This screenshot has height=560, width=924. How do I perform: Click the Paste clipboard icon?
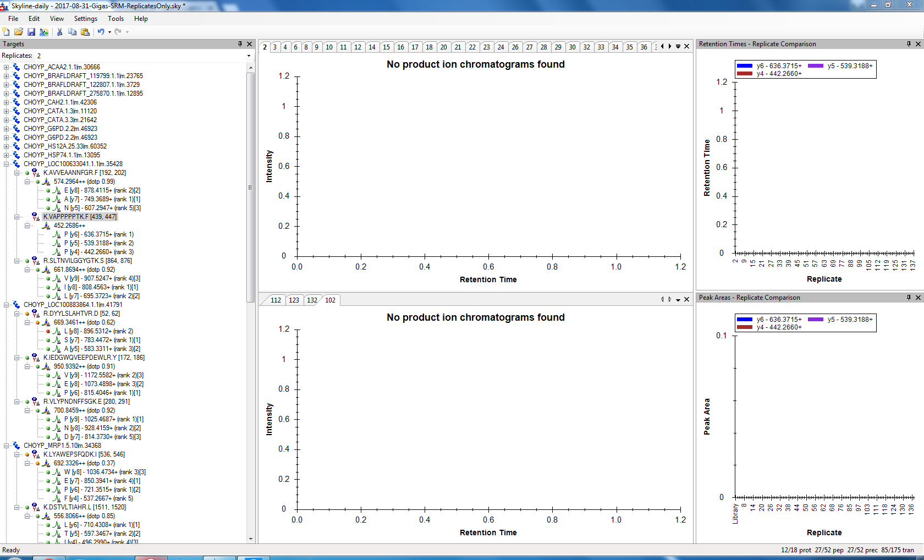coord(85,32)
